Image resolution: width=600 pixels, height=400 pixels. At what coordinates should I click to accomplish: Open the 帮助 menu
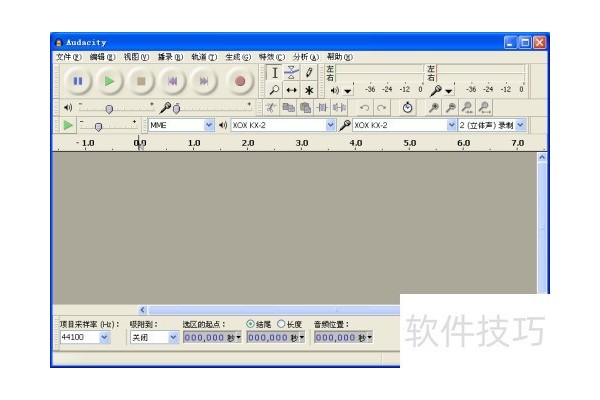coord(339,57)
